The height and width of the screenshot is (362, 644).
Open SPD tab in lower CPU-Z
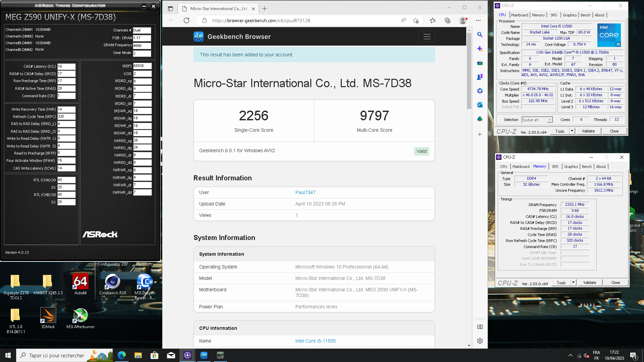pyautogui.click(x=555, y=167)
